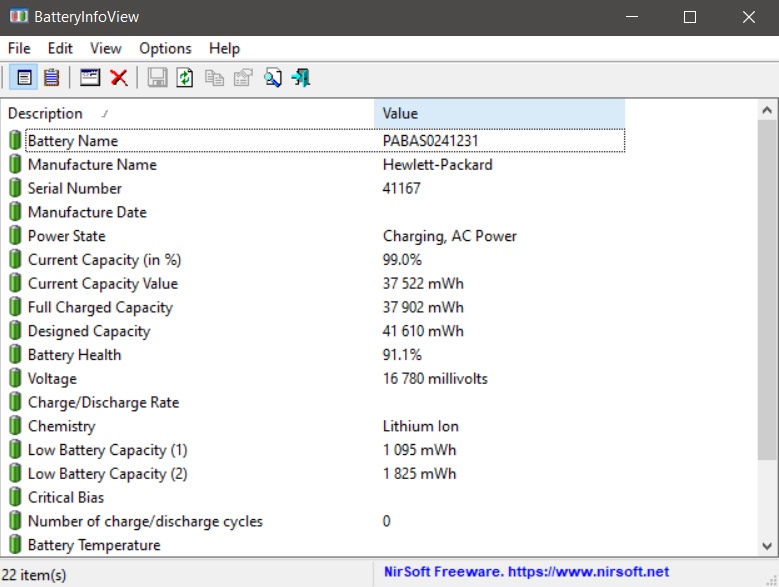
Task: Open the Edit menu
Action: (x=60, y=48)
